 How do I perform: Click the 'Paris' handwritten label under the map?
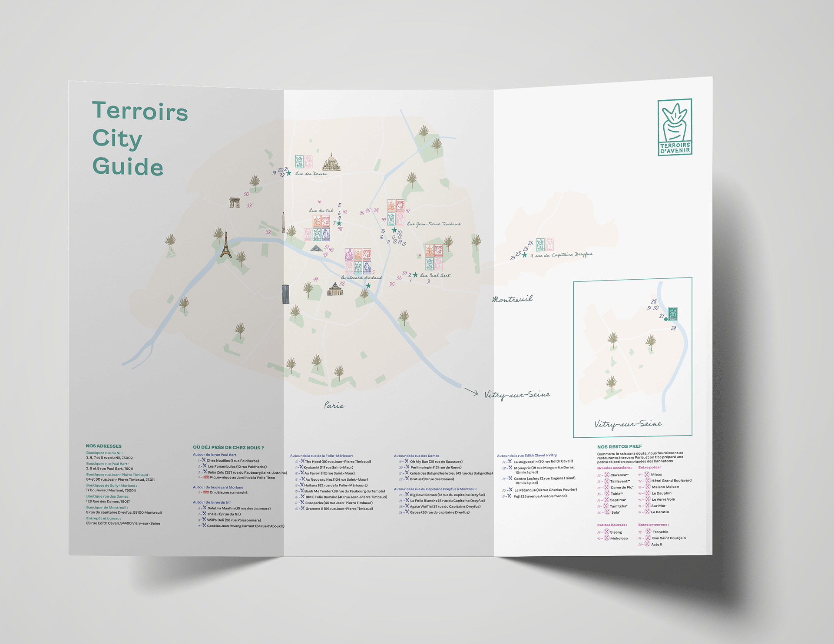pyautogui.click(x=334, y=406)
